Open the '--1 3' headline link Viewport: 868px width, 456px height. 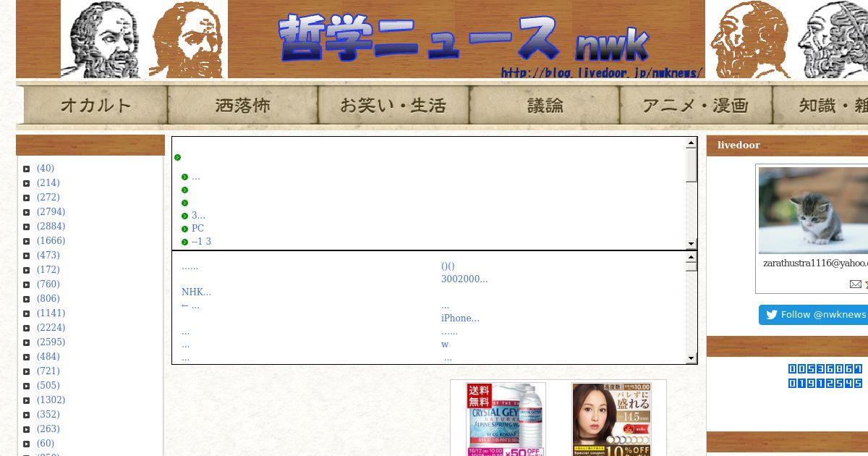[x=201, y=242]
